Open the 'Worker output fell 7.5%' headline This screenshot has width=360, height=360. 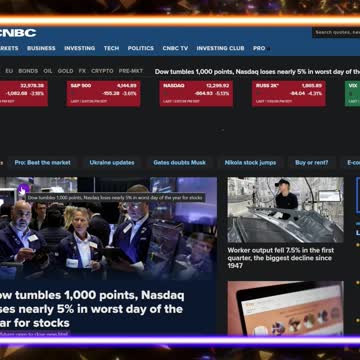(x=281, y=258)
